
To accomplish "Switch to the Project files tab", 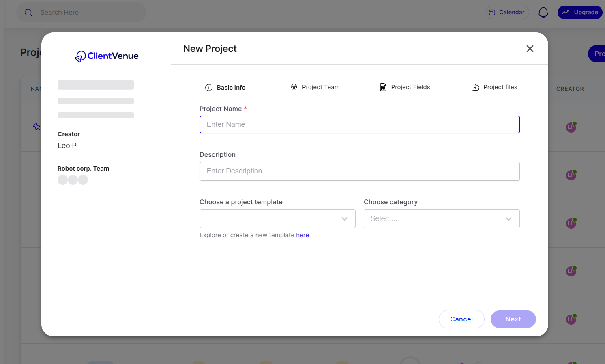I will pyautogui.click(x=500, y=87).
